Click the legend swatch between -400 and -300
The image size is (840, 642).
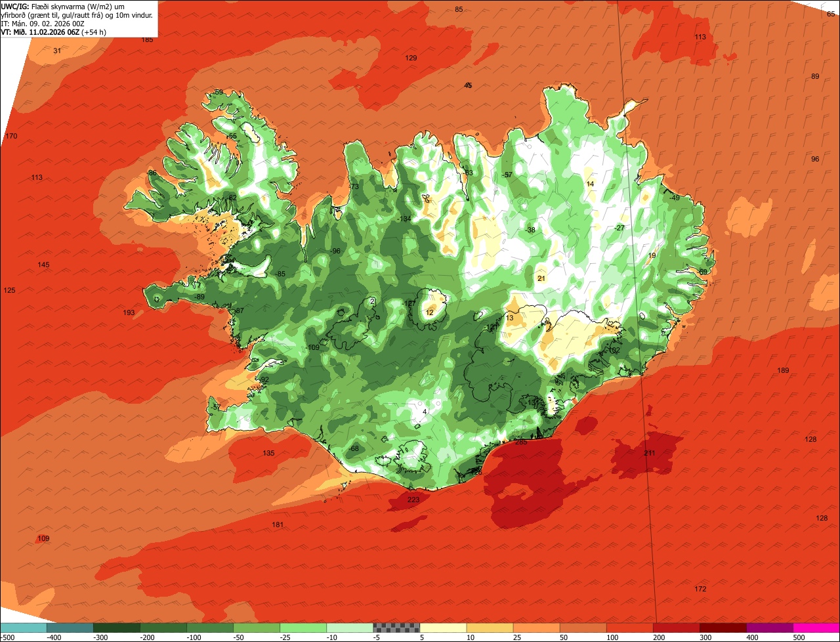coord(70,628)
